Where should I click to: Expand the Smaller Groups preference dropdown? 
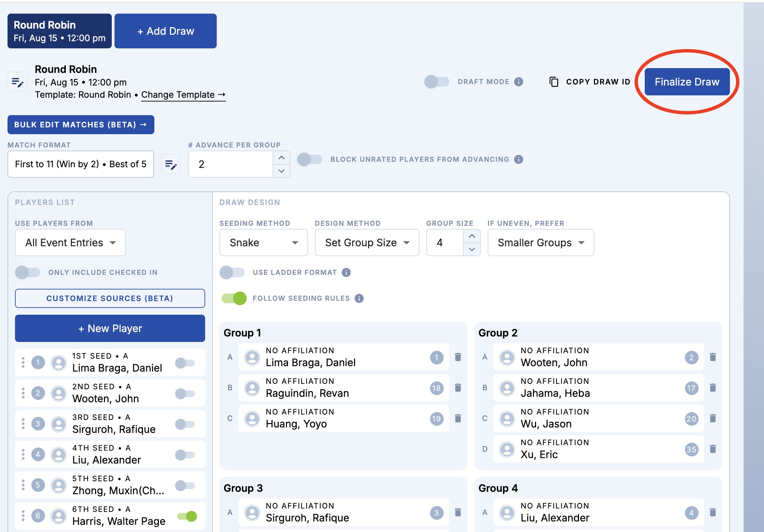[540, 242]
